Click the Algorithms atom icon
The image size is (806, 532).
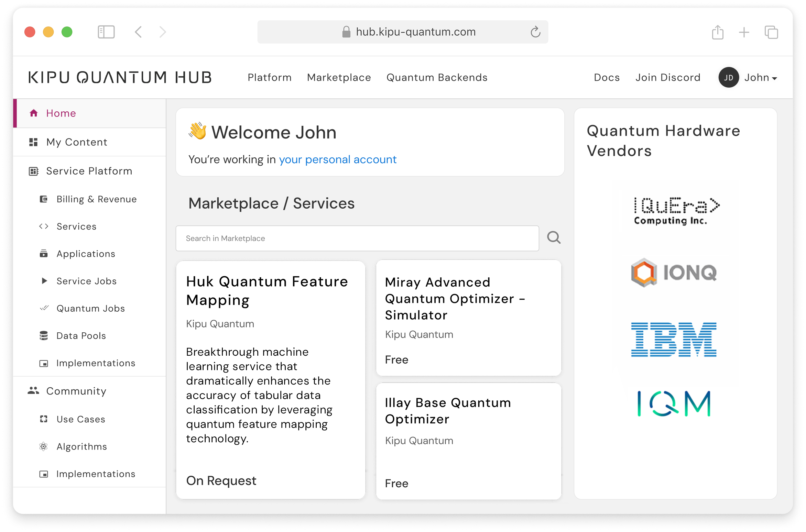pyautogui.click(x=44, y=446)
